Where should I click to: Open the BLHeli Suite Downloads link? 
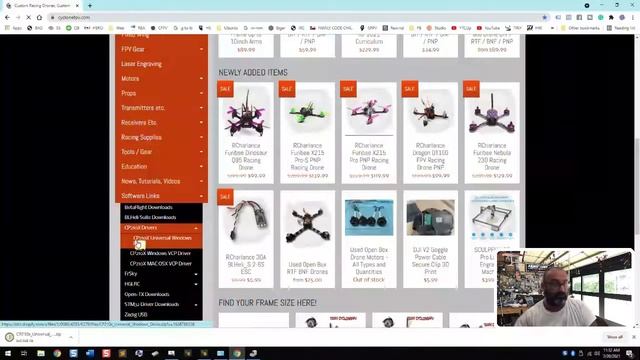[x=150, y=218]
